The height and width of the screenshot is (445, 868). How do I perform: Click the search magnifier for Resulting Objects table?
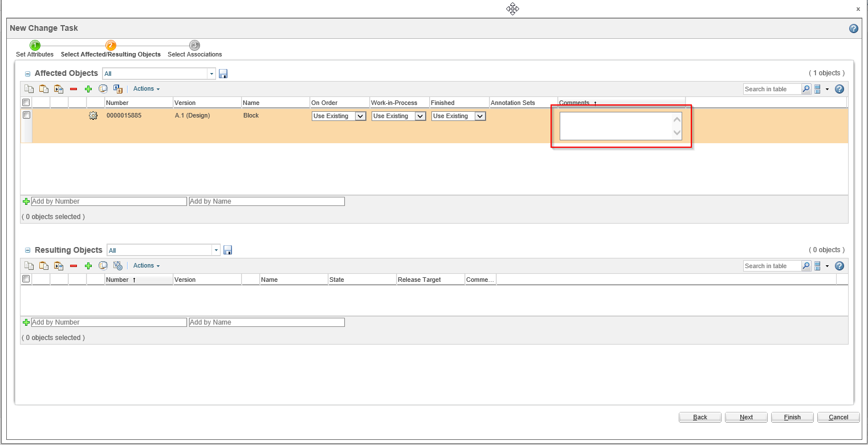(x=806, y=265)
